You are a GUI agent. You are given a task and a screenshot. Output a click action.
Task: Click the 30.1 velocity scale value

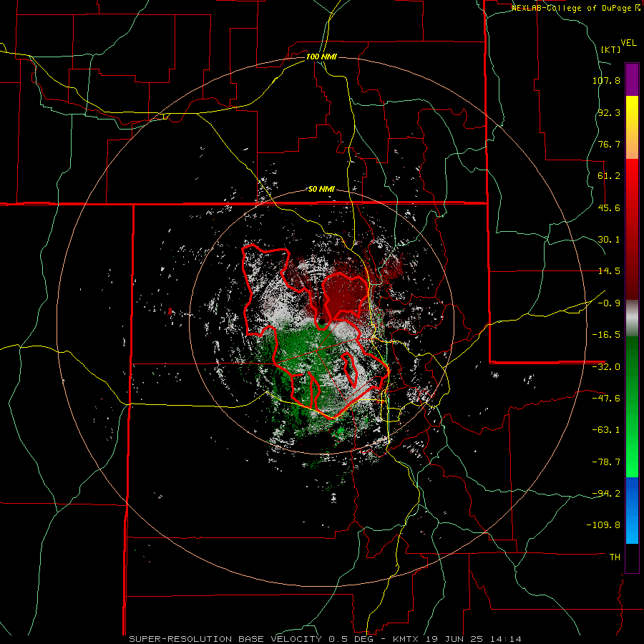[609, 240]
